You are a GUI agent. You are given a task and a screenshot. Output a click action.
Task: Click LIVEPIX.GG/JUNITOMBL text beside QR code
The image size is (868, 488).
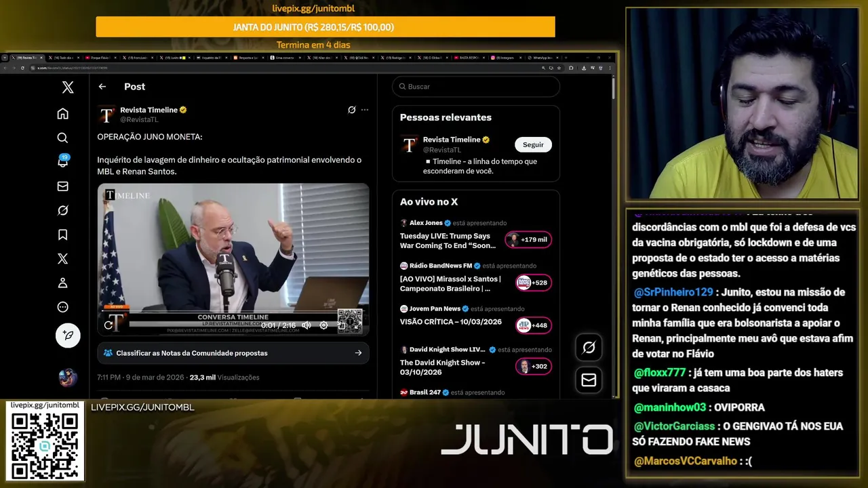click(x=142, y=407)
